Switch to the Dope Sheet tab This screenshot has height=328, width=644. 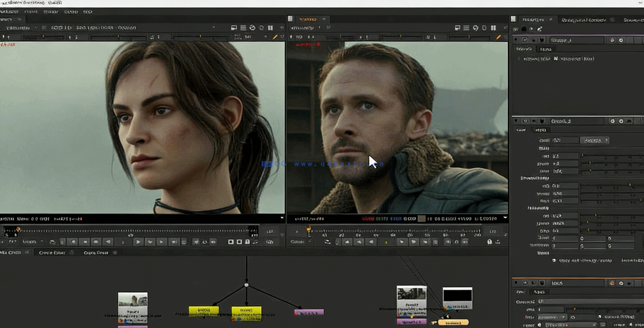[96, 253]
